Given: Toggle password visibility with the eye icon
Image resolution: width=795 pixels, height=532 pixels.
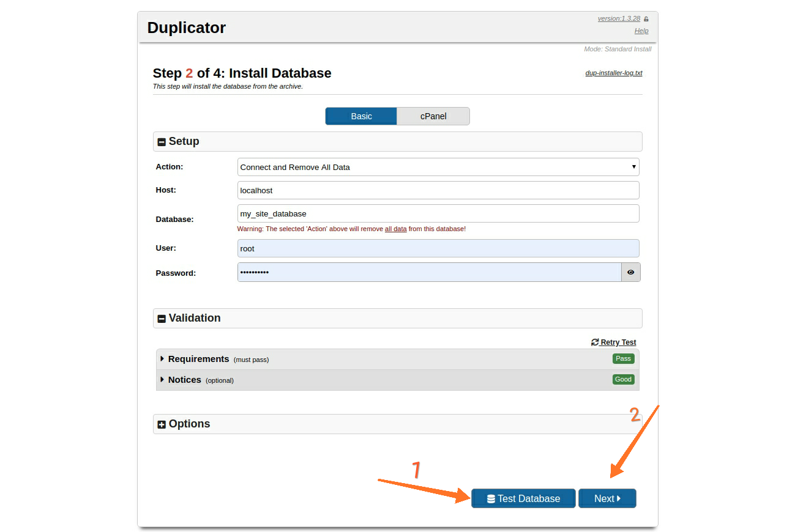Looking at the screenshot, I should point(631,272).
